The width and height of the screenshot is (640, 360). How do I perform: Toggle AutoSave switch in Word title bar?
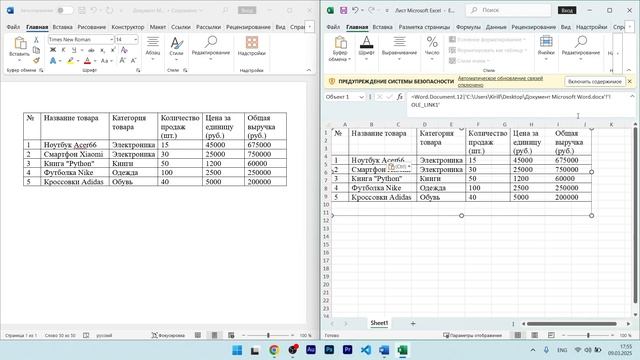pyautogui.click(x=65, y=10)
